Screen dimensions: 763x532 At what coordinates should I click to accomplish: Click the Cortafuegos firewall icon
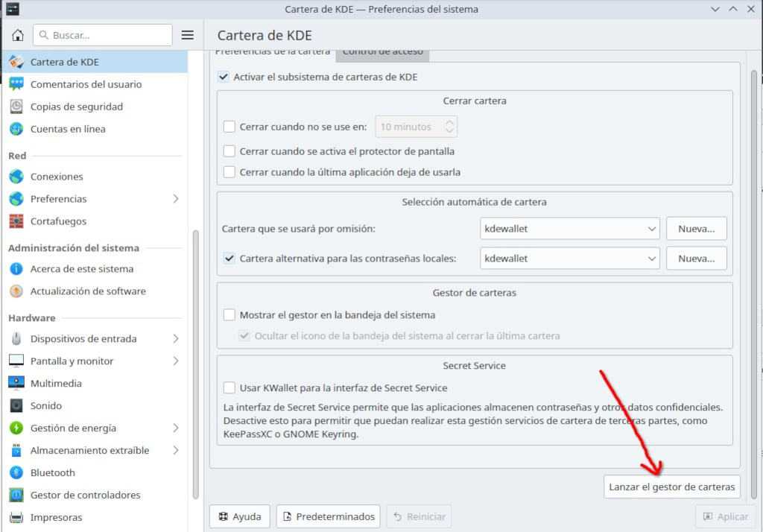click(16, 221)
